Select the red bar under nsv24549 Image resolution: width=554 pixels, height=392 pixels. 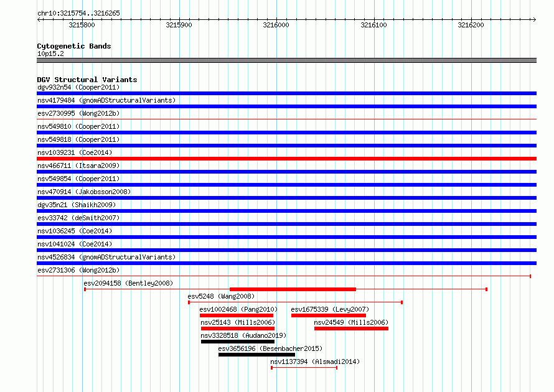pyautogui.click(x=351, y=329)
